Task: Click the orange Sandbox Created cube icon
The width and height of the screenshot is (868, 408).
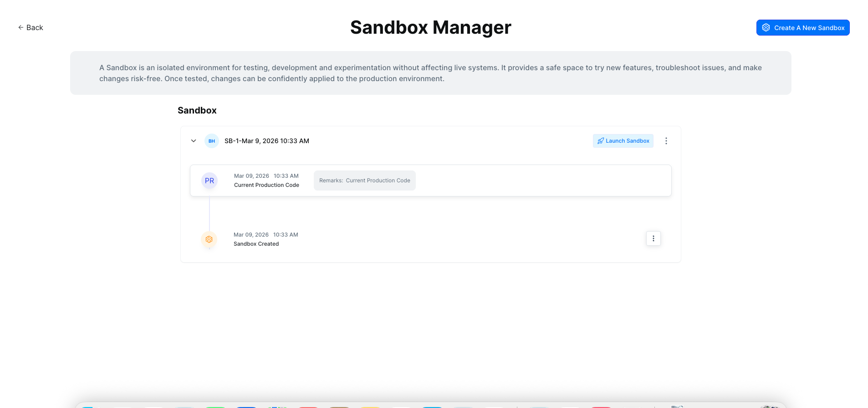Action: [x=209, y=239]
